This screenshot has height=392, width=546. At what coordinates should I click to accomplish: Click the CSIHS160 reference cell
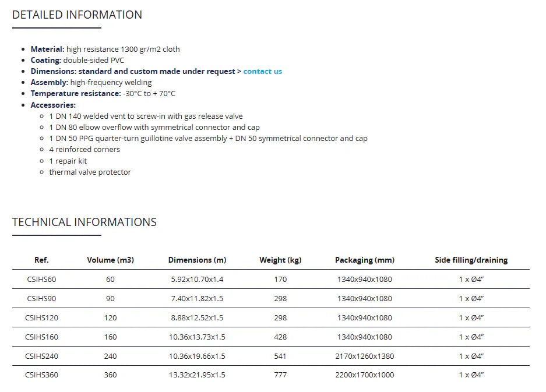[41, 337]
